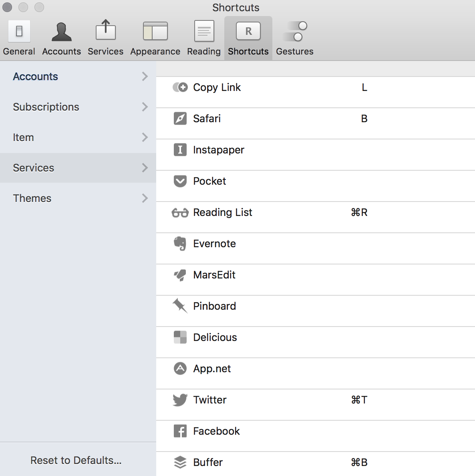This screenshot has height=476, width=475.
Task: Open the Appearance layout icon
Action: [x=155, y=31]
